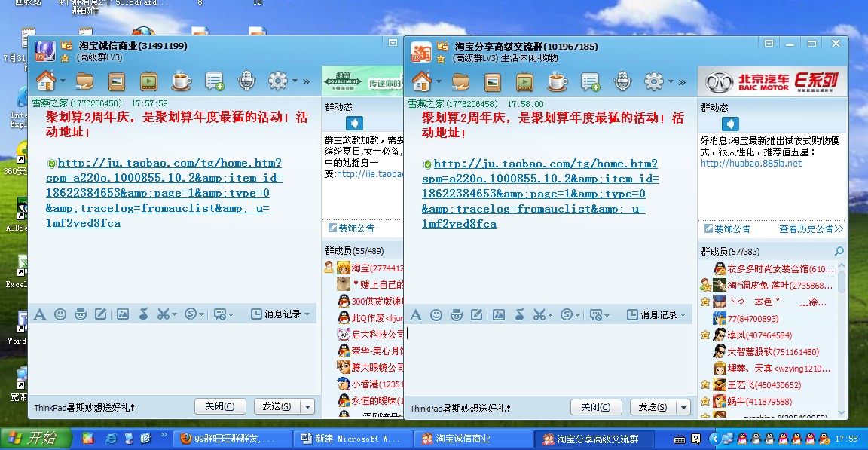The width and height of the screenshot is (868, 450).
Task: Open magic emoticon hat-face icon in 淘宝诚信商业 toolbar
Action: click(x=81, y=314)
